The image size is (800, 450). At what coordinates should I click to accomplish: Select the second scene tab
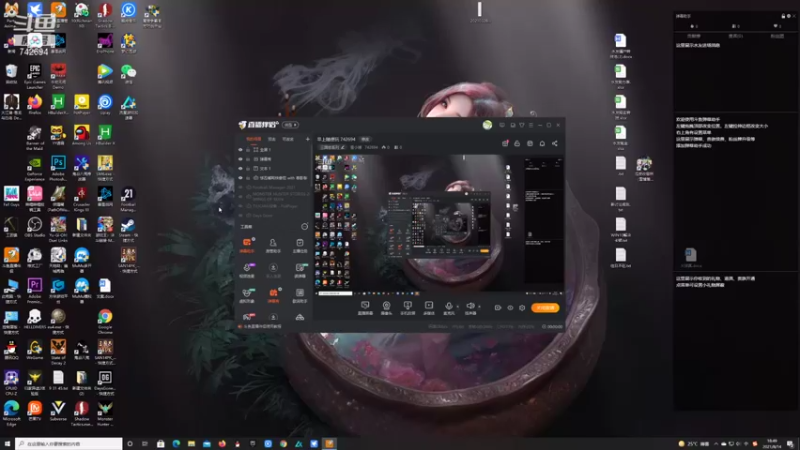(x=272, y=139)
